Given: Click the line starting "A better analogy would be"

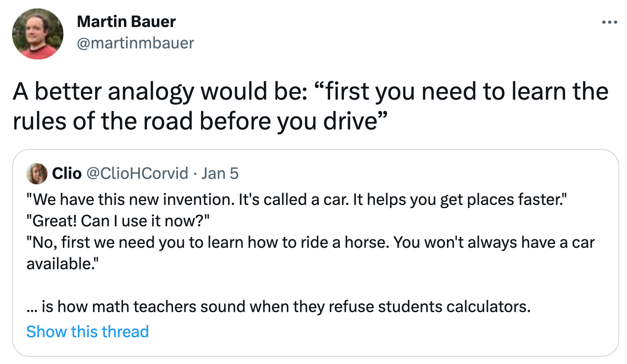Looking at the screenshot, I should [310, 92].
